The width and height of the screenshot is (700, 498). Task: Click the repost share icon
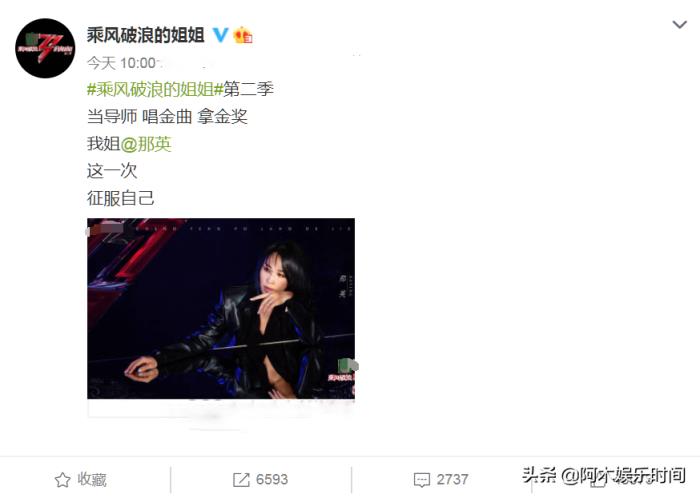coord(241,480)
